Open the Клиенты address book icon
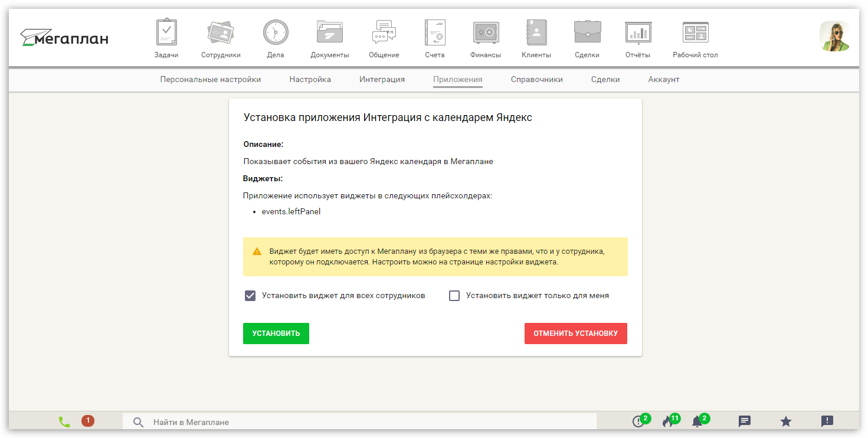Viewport: 868px width, 438px height. coord(536,32)
